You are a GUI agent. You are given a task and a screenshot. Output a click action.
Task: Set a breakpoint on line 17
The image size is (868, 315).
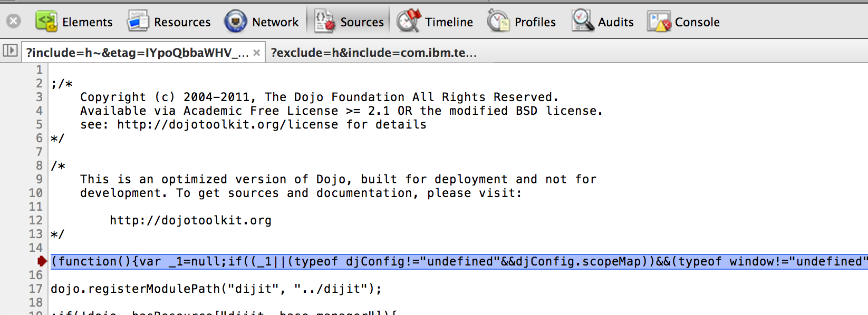(36, 289)
